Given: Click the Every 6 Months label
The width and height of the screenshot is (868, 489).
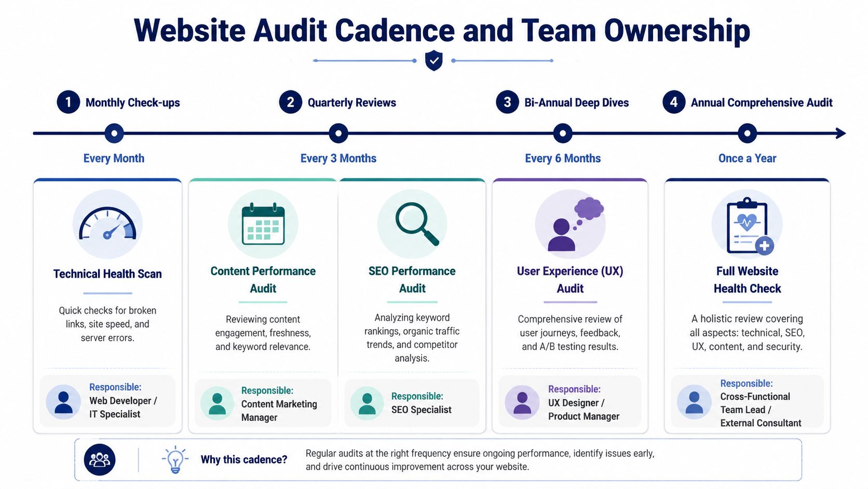Looking at the screenshot, I should click(x=563, y=158).
